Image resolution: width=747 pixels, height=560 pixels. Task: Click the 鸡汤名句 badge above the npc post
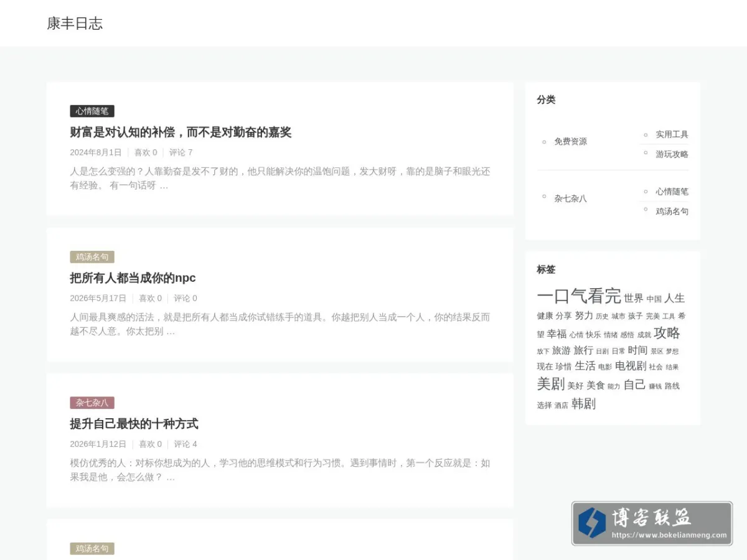click(x=92, y=257)
